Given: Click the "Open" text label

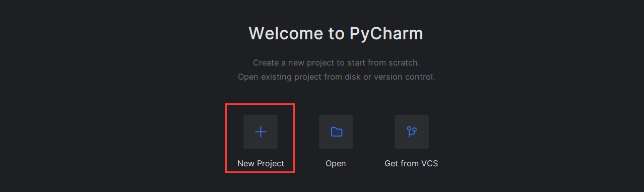Looking at the screenshot, I should (x=336, y=163).
